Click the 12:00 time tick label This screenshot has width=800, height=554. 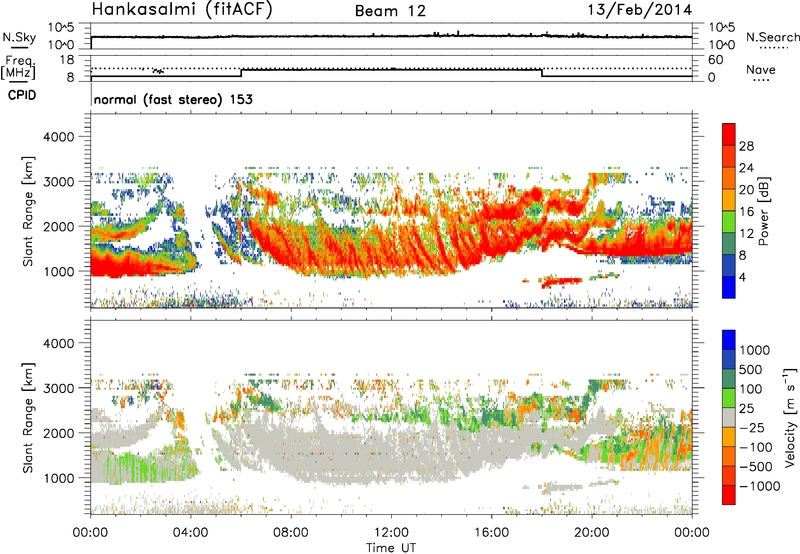pos(391,533)
